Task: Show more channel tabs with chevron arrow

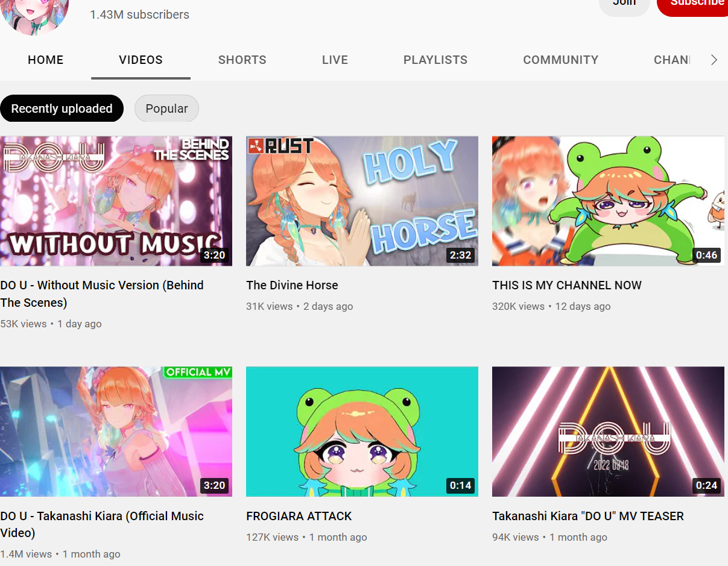Action: (x=714, y=60)
